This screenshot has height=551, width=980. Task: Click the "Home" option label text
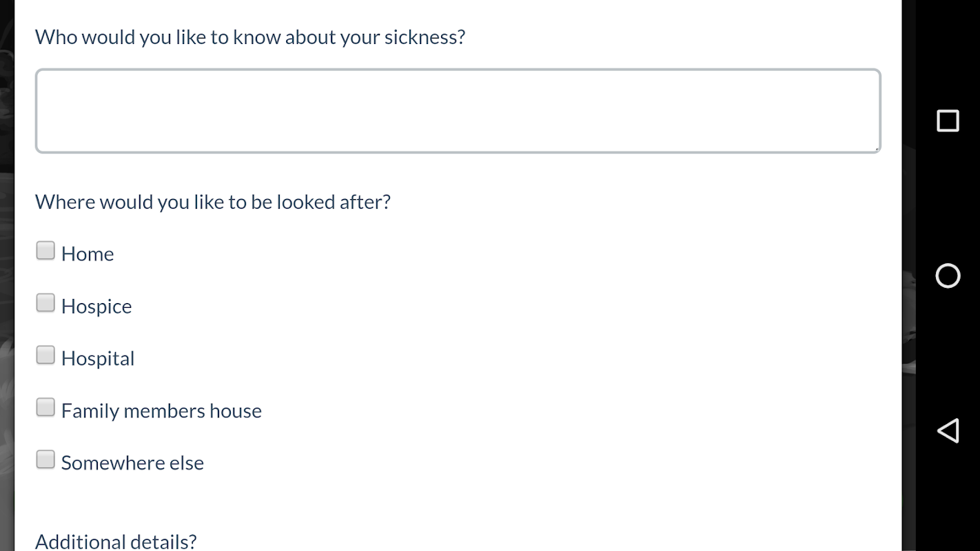88,254
